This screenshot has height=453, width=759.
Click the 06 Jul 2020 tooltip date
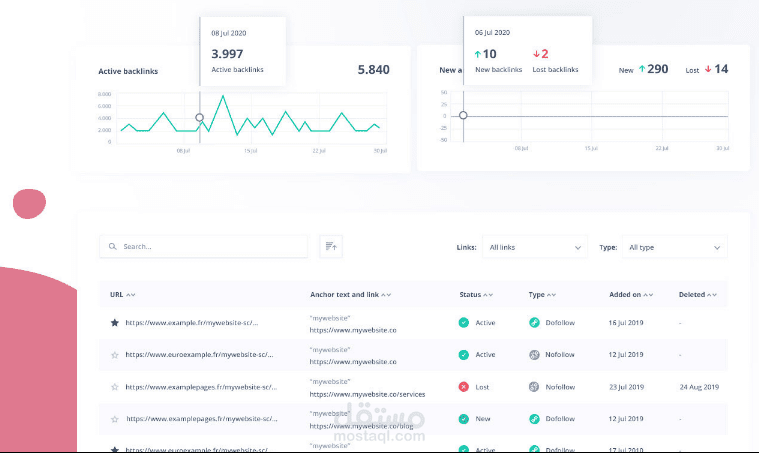pos(492,32)
